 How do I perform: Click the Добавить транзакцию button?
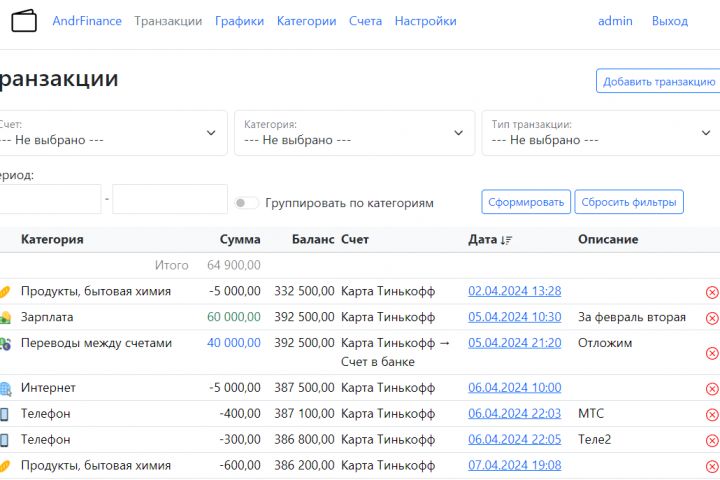tap(658, 82)
